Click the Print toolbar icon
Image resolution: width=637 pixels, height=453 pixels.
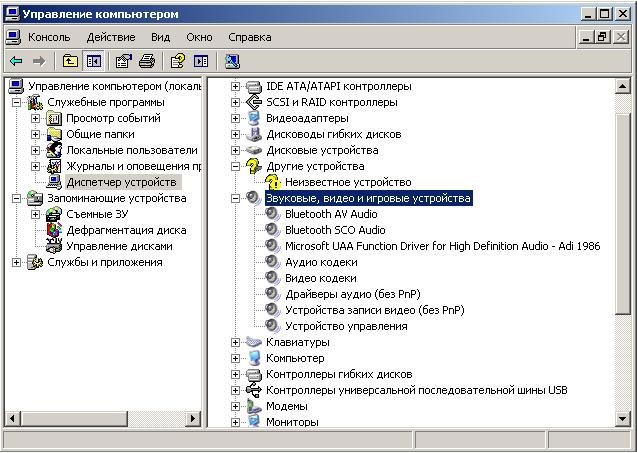click(147, 61)
